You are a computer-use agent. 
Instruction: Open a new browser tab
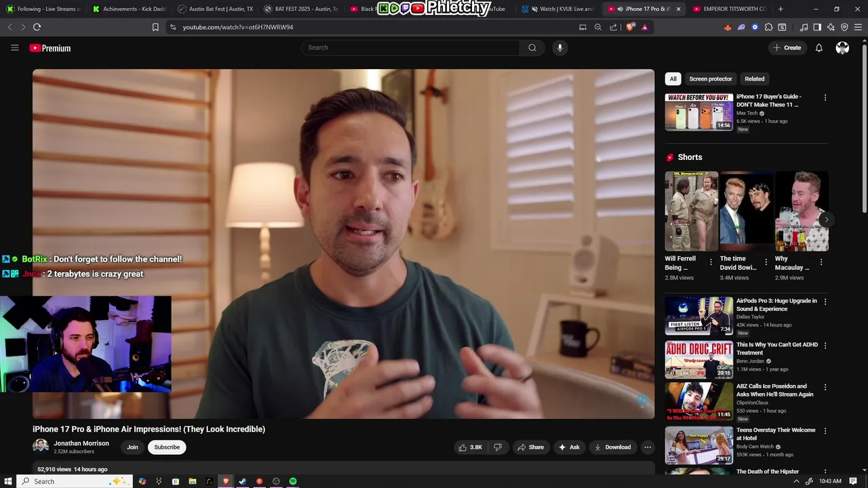[781, 9]
